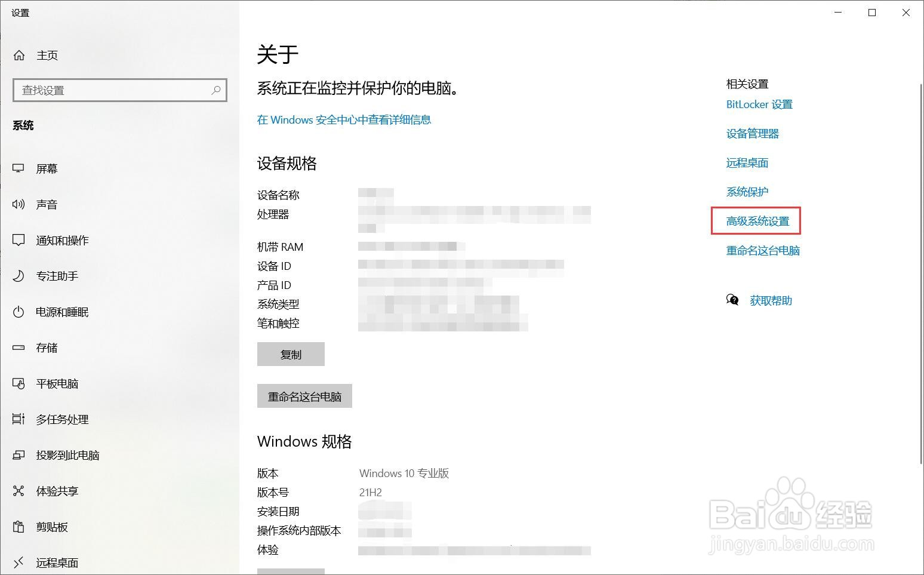Screen dimensions: 924x575
Task: Close the Settings window
Action: [906, 13]
